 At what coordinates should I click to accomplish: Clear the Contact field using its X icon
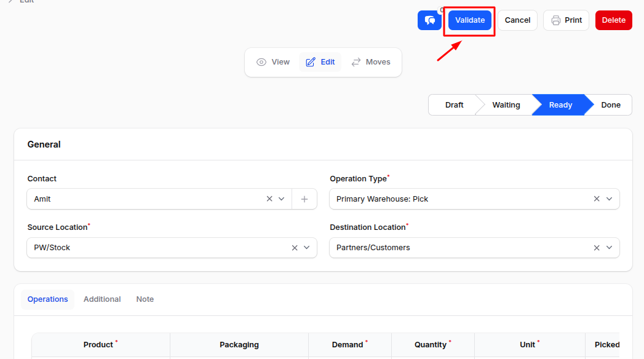[269, 199]
